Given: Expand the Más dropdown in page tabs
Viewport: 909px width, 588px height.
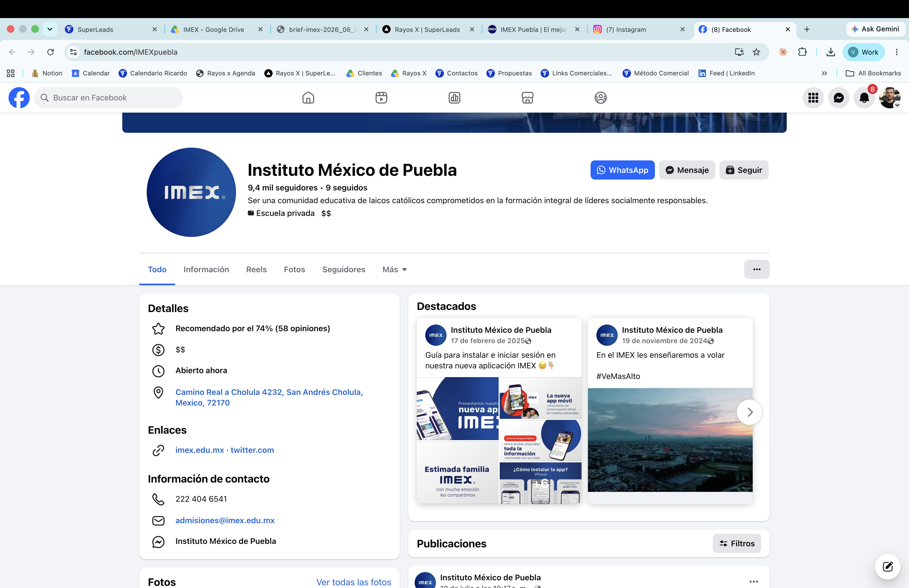Looking at the screenshot, I should click(x=394, y=269).
